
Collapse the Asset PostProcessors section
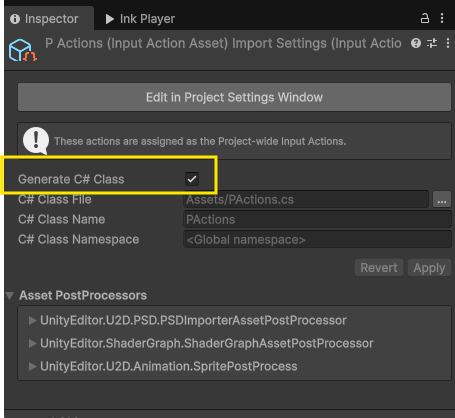(x=10, y=295)
